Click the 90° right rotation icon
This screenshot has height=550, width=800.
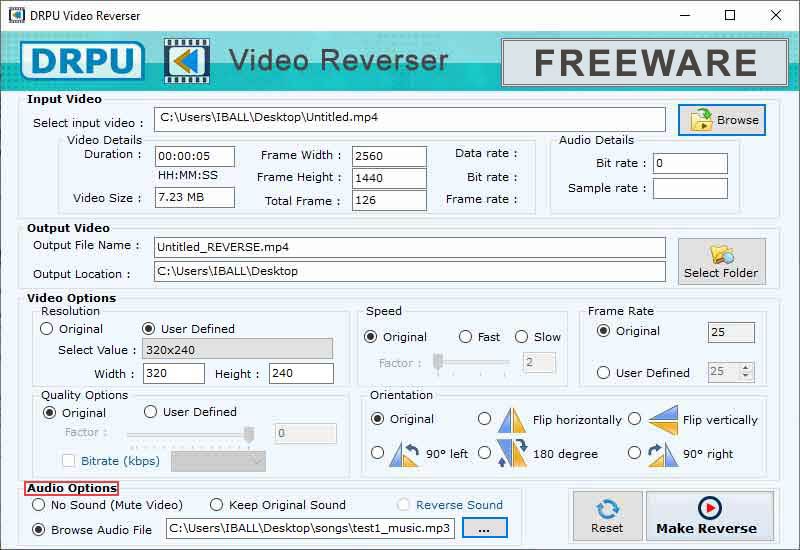(x=663, y=455)
